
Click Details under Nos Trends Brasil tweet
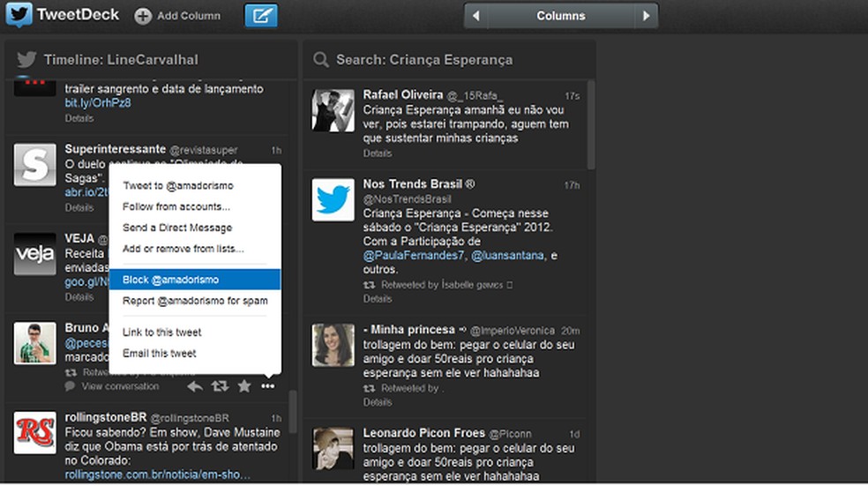coord(378,299)
